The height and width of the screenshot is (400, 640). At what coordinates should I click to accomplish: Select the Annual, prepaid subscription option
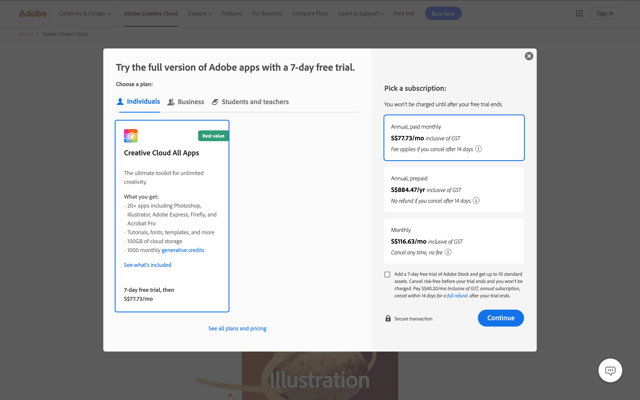coord(453,189)
